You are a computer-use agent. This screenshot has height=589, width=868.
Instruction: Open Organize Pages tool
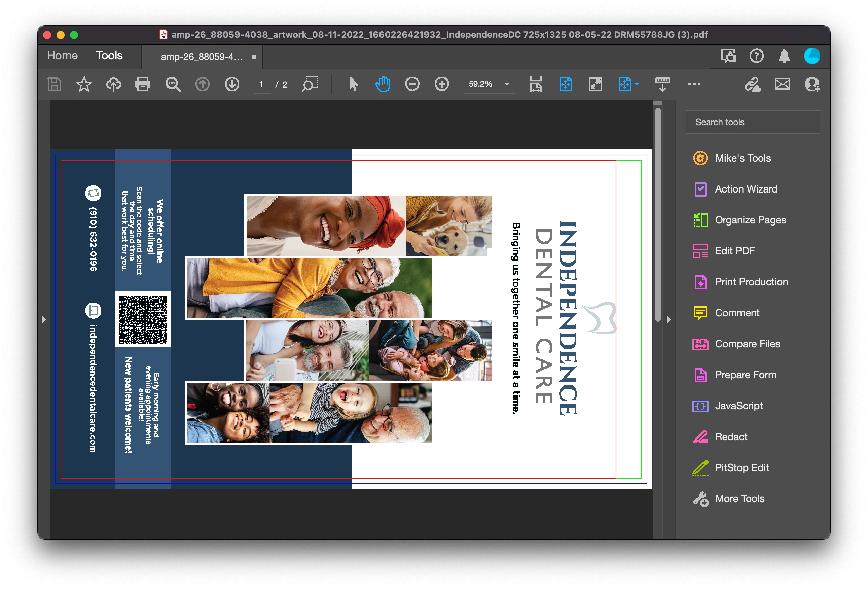click(750, 220)
